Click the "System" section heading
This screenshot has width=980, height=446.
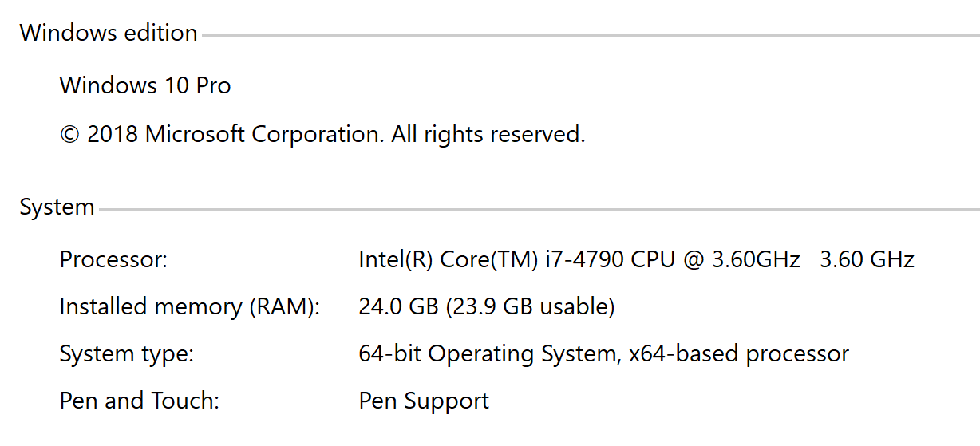click(57, 208)
